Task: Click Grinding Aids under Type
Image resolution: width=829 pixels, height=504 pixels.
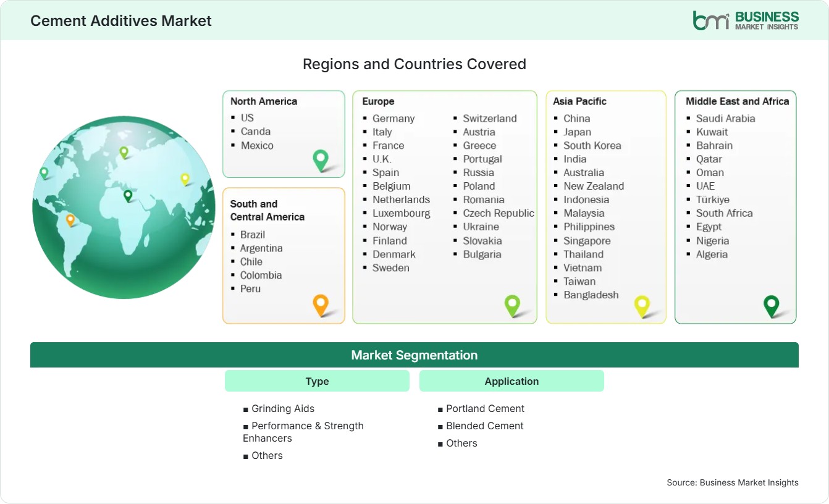Action: click(283, 408)
